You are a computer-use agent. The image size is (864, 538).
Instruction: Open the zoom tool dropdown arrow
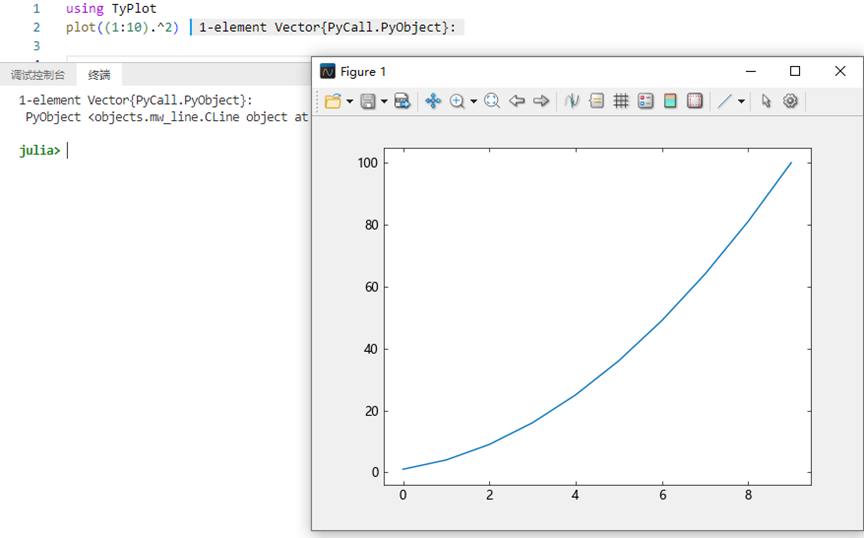pyautogui.click(x=473, y=101)
